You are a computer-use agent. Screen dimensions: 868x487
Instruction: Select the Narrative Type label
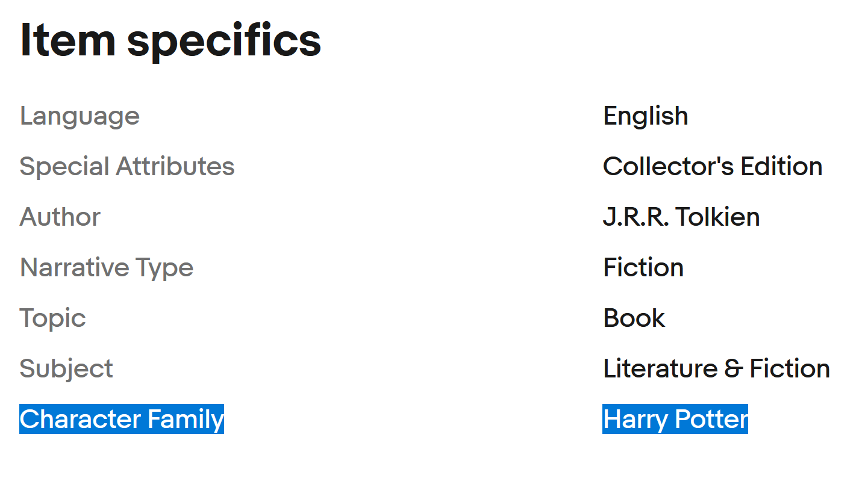click(107, 267)
